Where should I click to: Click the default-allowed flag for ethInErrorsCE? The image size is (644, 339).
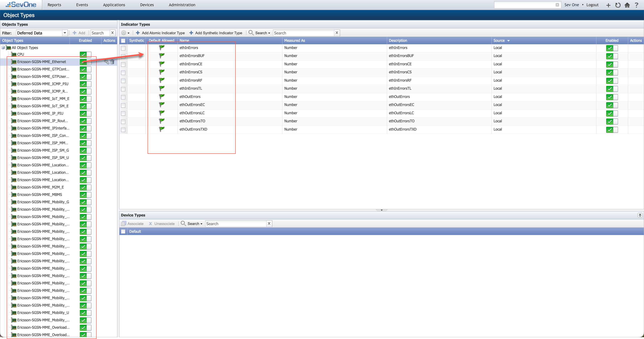162,64
